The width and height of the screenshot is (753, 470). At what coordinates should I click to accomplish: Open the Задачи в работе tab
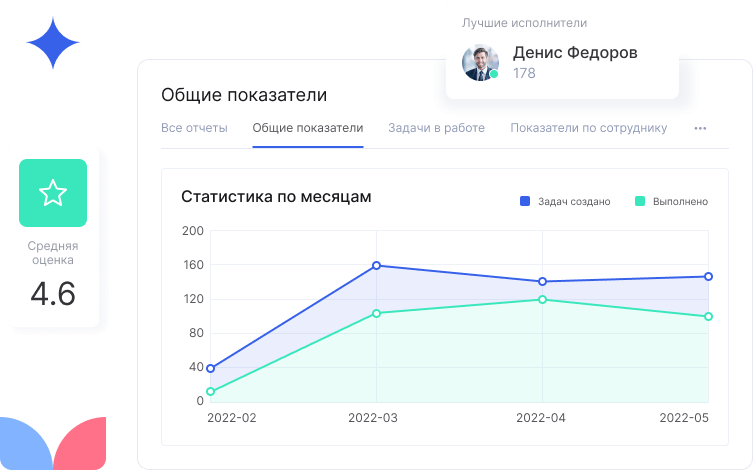[x=436, y=128]
